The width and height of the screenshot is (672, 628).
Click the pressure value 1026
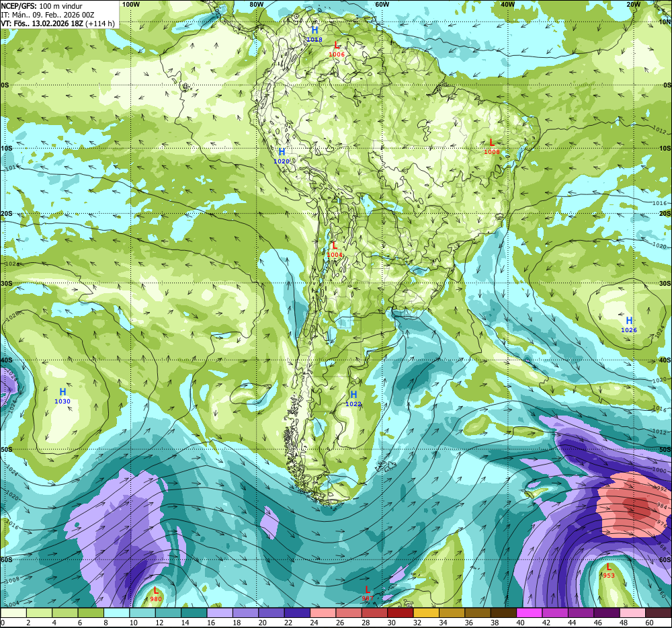[629, 330]
